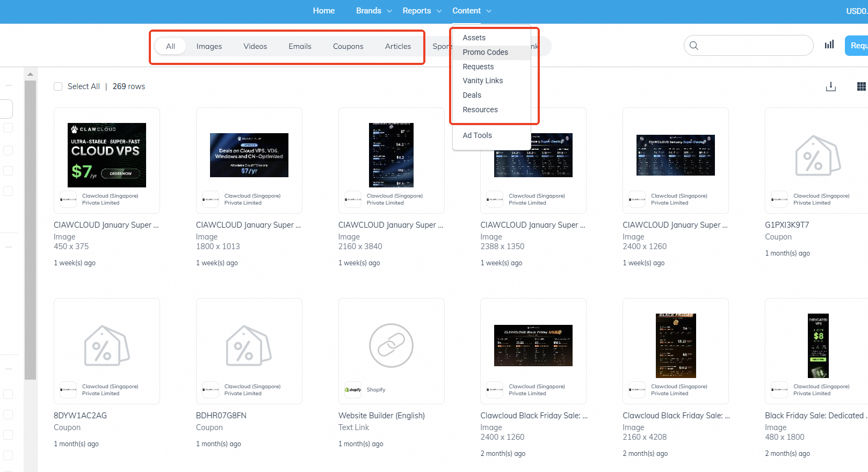Click the Shopify logo on Website Builder card
This screenshot has height=472, width=868.
(x=353, y=390)
